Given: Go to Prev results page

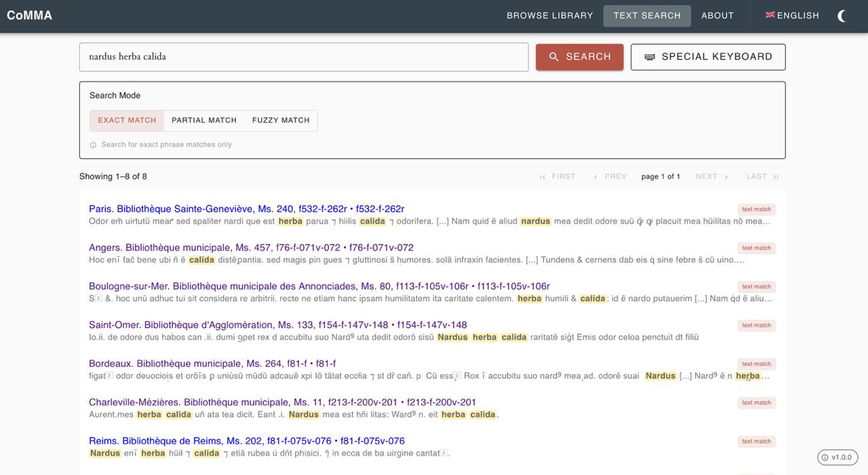Looking at the screenshot, I should pyautogui.click(x=610, y=177).
